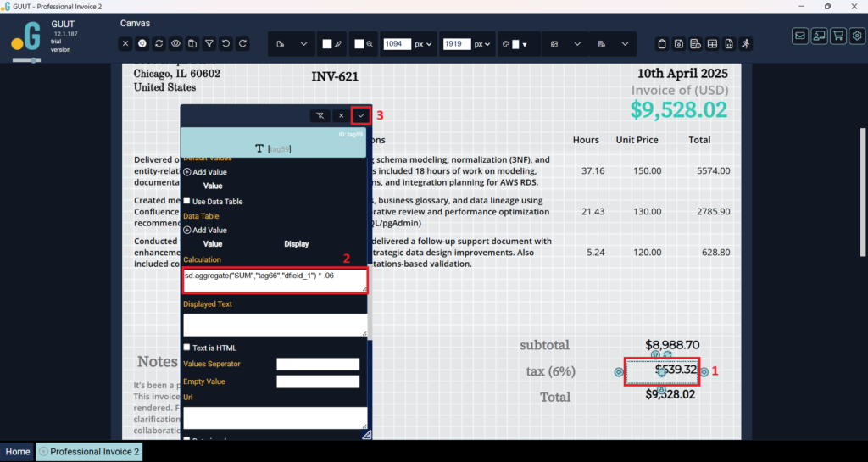The image size is (868, 462).
Task: Check the Text is HTML checkbox
Action: (187, 348)
